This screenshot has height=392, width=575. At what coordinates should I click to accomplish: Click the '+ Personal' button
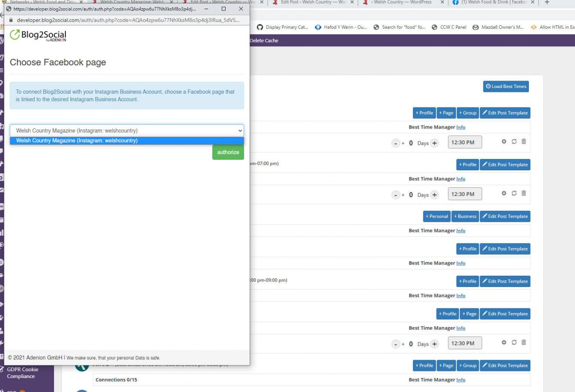(436, 216)
